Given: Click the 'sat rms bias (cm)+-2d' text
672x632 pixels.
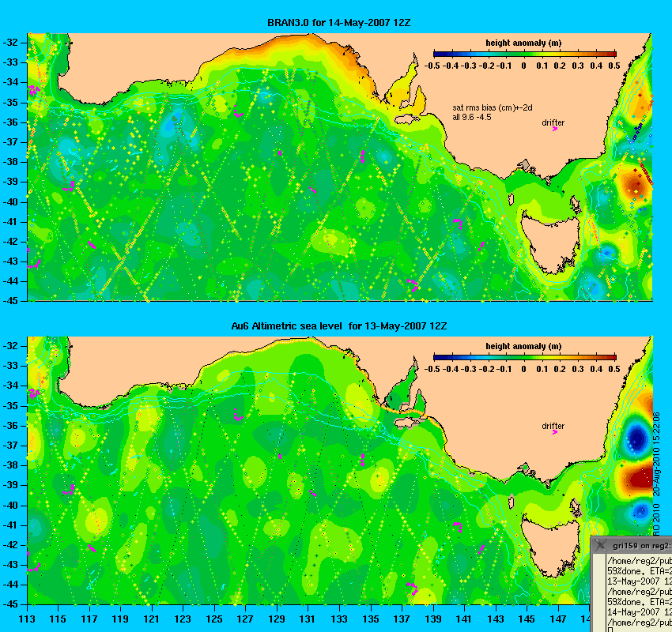Looking at the screenshot, I should (493, 108).
